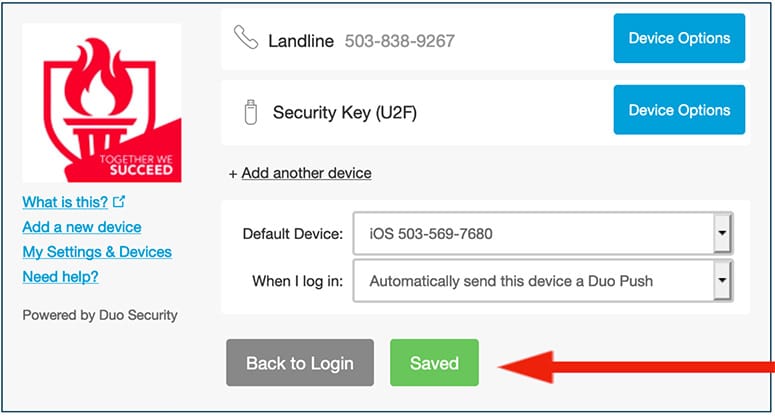Screen dimensions: 775x417
Task: Click the green Saved button
Action: (x=434, y=363)
